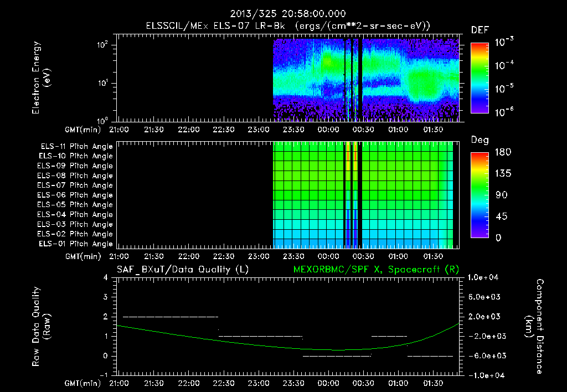Click the 10^2 tick on energy axis
This screenshot has height=392, width=567.
coord(102,45)
